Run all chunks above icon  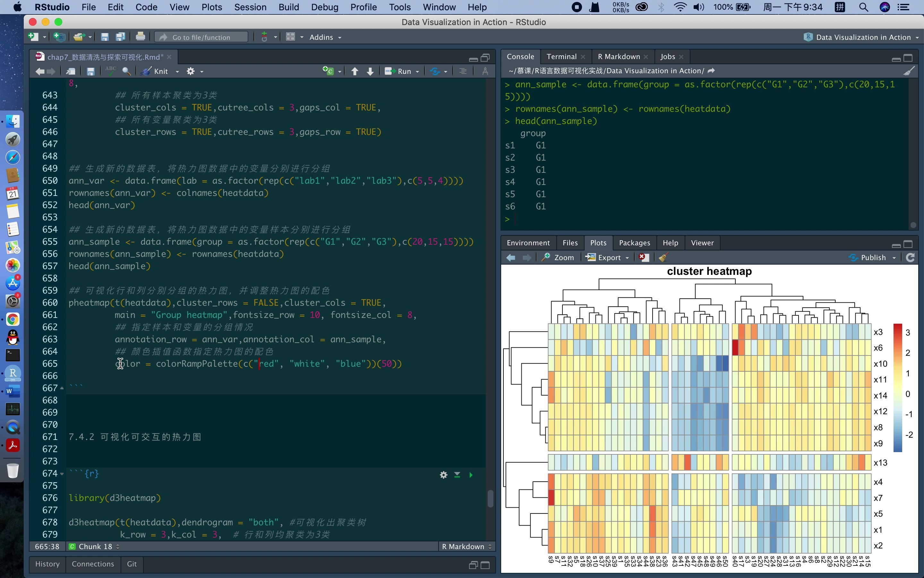pyautogui.click(x=457, y=475)
